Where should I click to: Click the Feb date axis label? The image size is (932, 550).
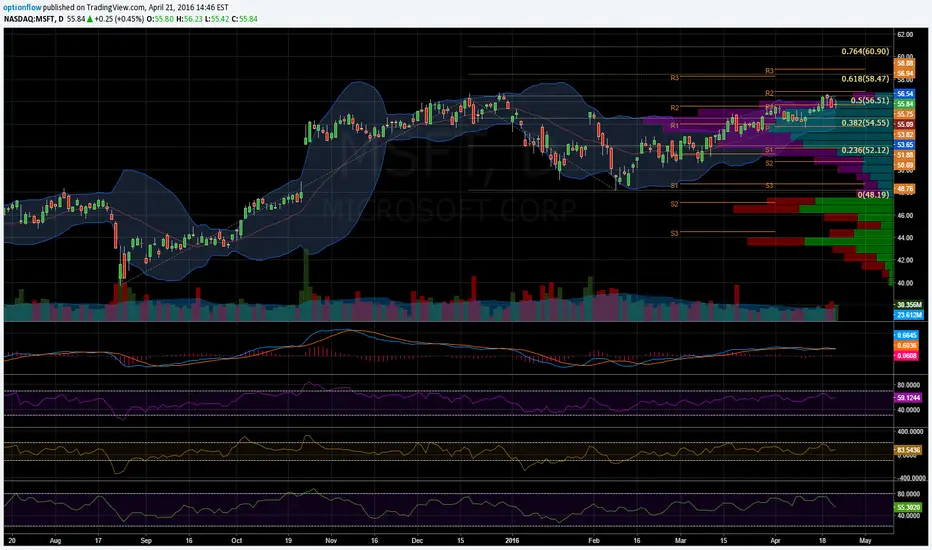pos(594,541)
